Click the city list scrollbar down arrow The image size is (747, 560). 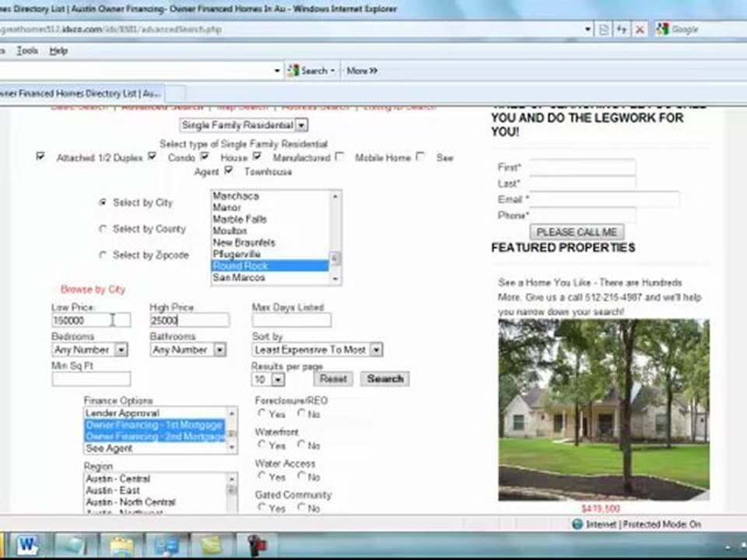pyautogui.click(x=335, y=279)
